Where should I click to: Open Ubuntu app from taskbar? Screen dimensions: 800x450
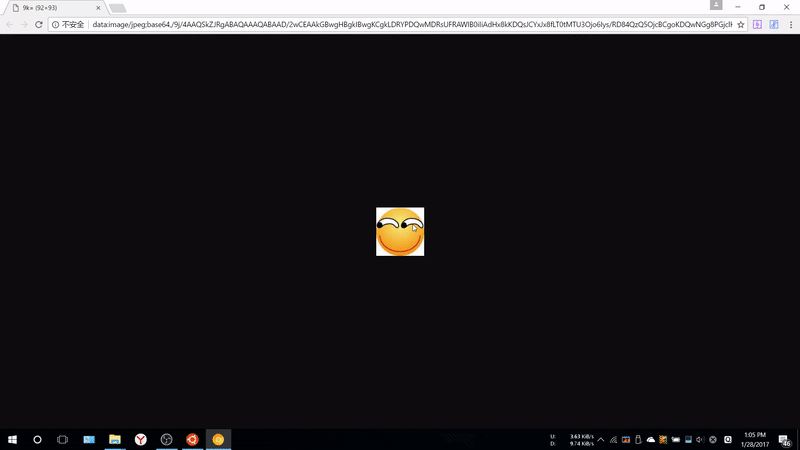coord(192,439)
